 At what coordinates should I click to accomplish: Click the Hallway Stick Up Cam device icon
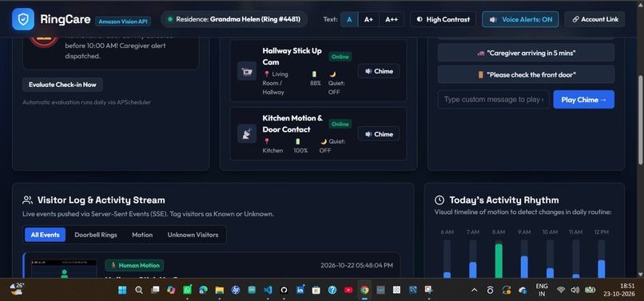coord(247,71)
